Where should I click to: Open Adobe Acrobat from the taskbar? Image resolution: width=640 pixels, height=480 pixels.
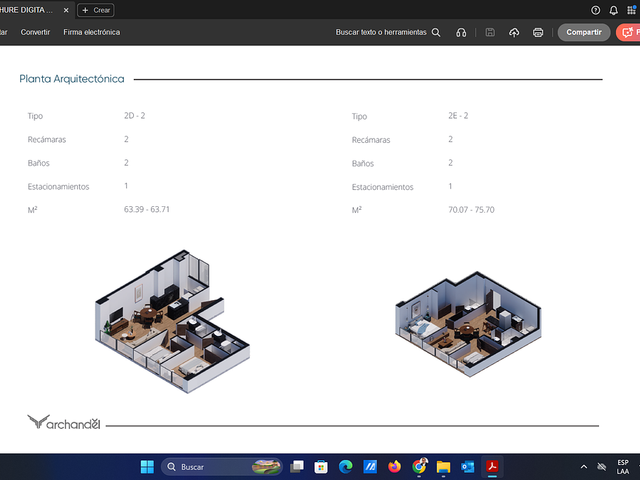click(492, 467)
